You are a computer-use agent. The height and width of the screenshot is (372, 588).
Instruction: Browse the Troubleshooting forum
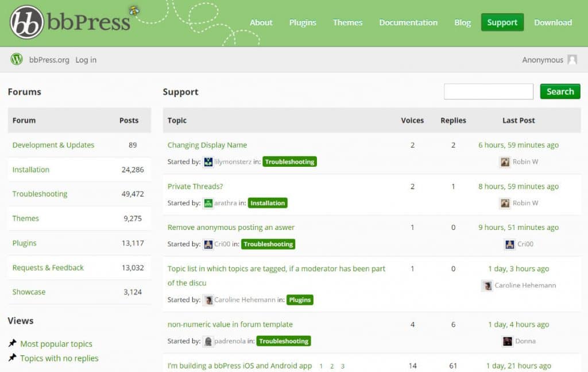click(40, 194)
